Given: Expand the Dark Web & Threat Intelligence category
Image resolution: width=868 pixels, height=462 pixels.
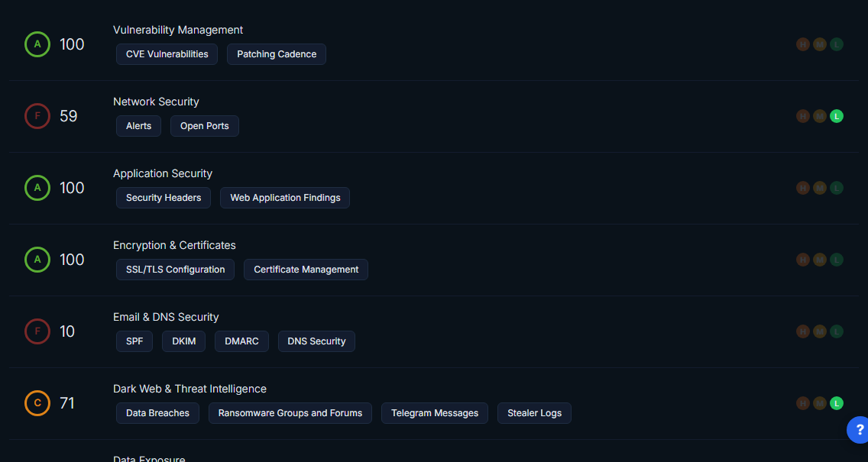Looking at the screenshot, I should pos(189,389).
